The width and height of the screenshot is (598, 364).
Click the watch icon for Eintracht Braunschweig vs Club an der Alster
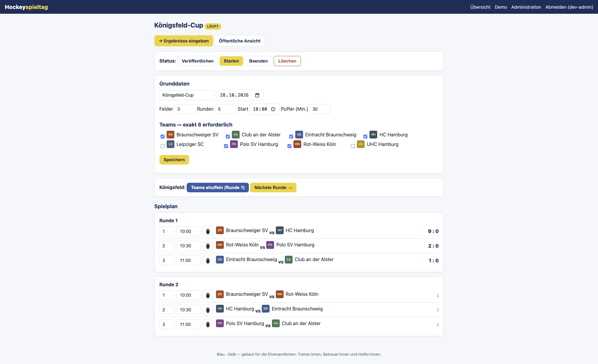[x=208, y=260]
